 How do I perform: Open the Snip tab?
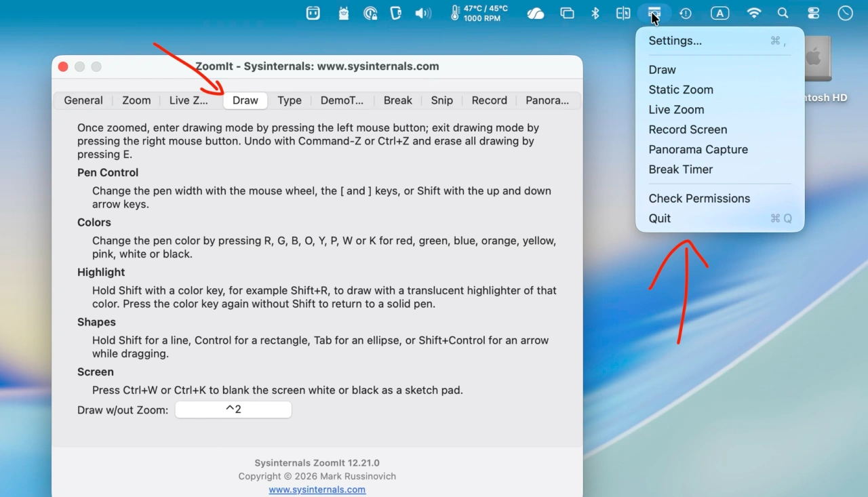442,100
